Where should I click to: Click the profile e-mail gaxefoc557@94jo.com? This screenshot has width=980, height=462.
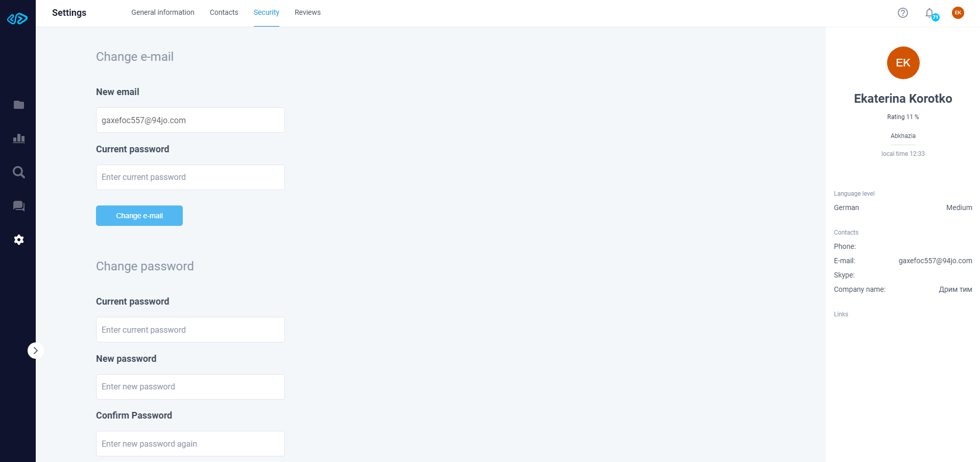[x=935, y=261]
